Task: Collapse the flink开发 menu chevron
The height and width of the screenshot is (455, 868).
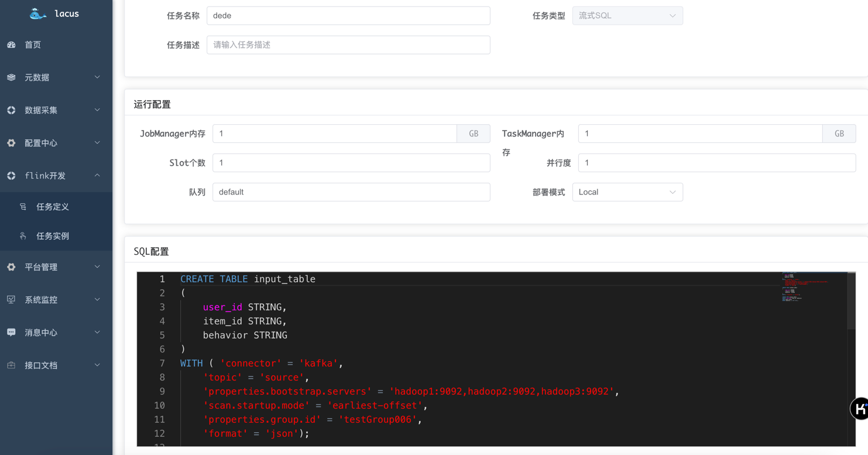Action: (x=97, y=176)
